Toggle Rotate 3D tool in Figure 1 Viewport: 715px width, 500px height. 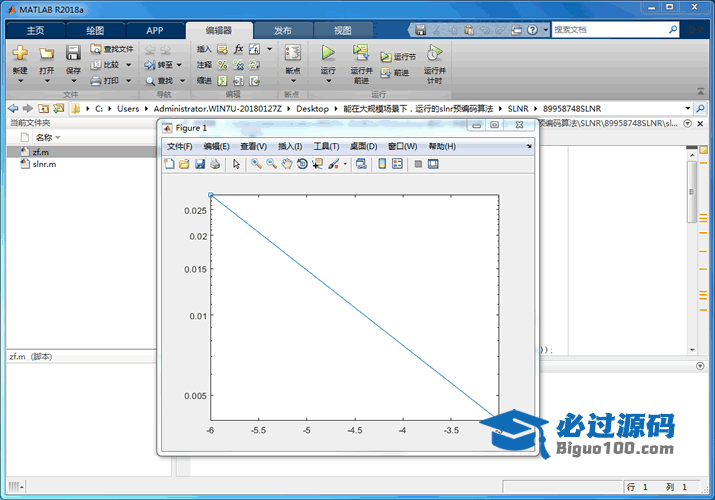302,164
